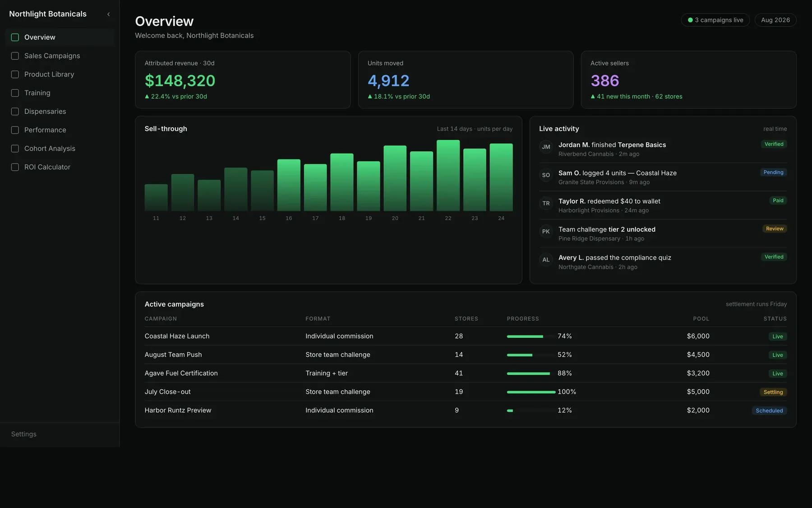Click the Settling status on July Close-out
Screen dimensions: 812x508
click(x=773, y=392)
